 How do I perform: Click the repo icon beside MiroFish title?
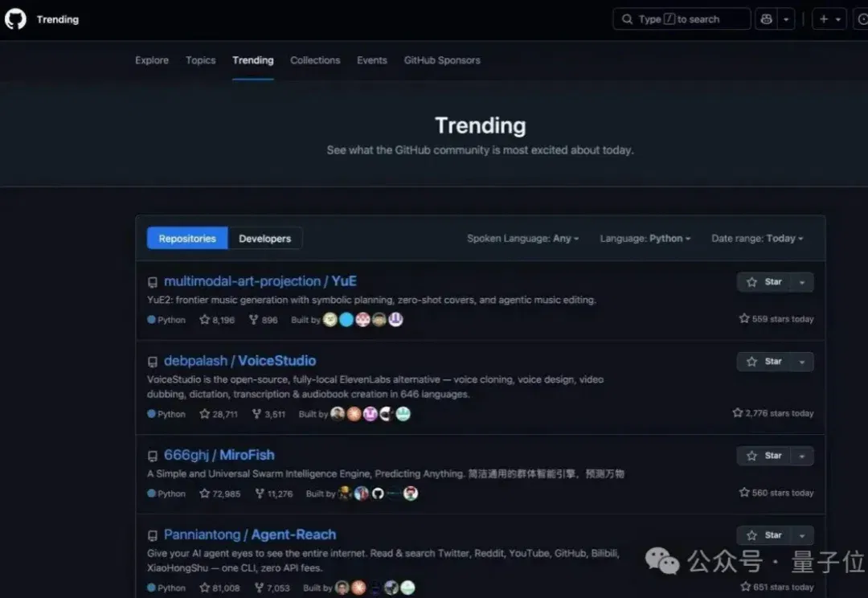coord(153,457)
